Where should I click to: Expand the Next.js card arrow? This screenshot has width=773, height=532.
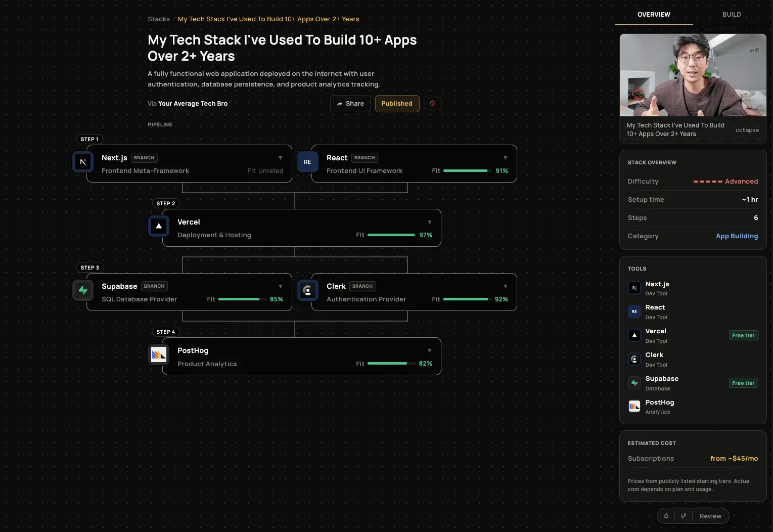tap(281, 158)
